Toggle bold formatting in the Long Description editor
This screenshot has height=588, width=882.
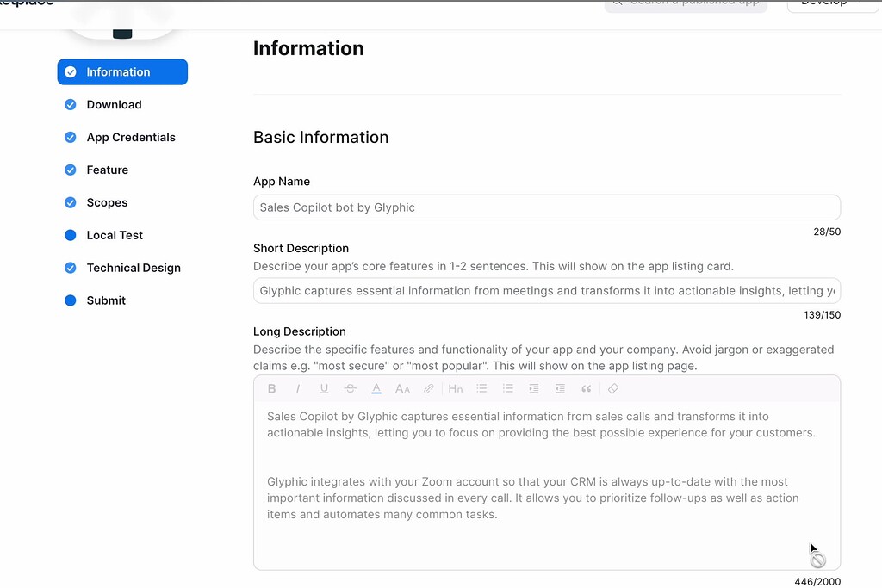point(271,388)
